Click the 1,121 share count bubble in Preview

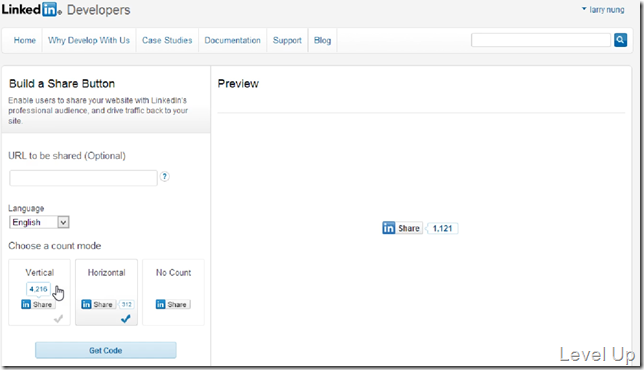tap(442, 228)
